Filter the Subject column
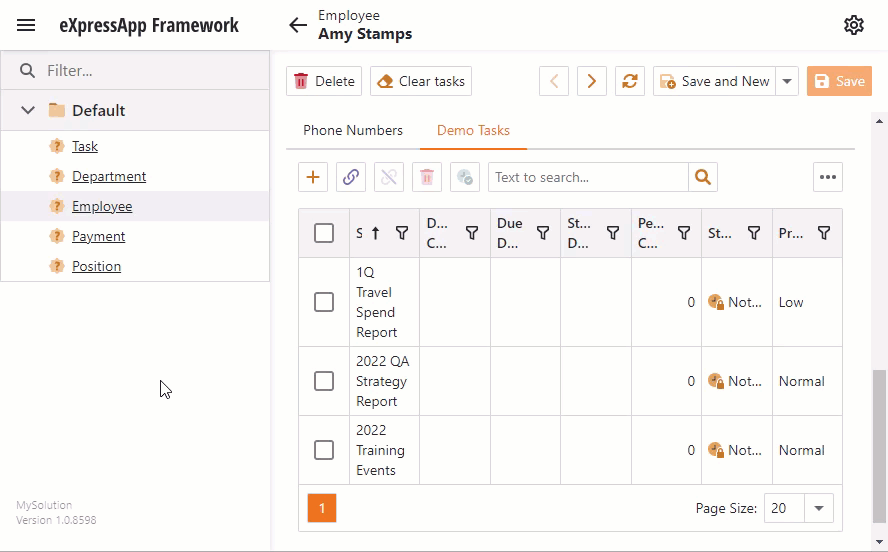This screenshot has width=888, height=552. [402, 233]
